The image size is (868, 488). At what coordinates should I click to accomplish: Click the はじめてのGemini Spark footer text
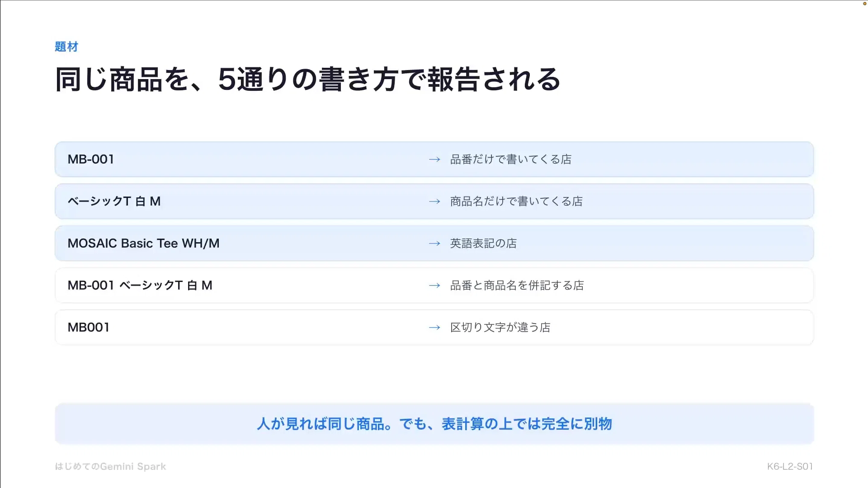[x=110, y=466]
